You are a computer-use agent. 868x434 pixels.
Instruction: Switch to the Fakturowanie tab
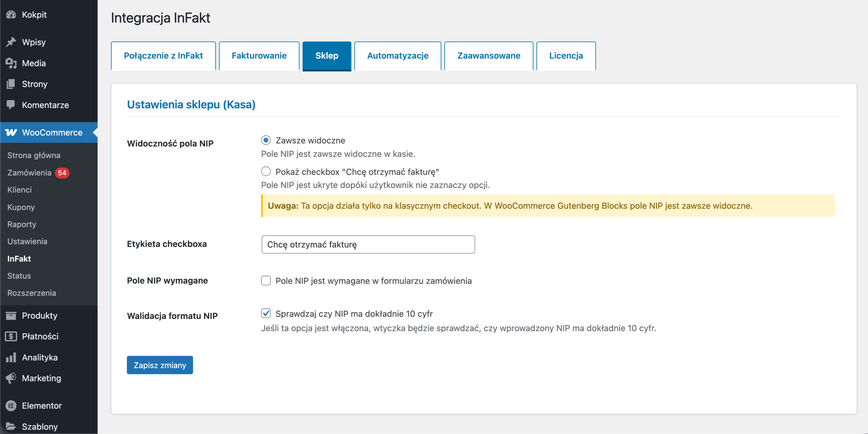259,56
